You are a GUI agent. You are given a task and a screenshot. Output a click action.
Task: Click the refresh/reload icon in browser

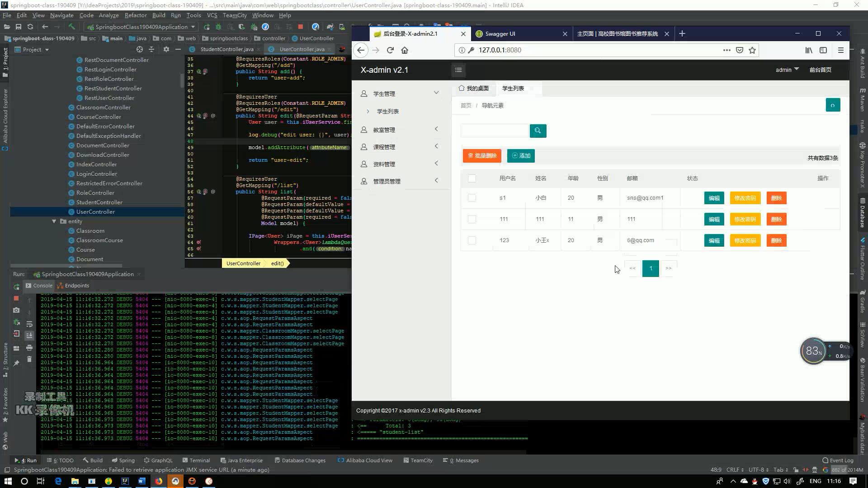[x=390, y=50]
